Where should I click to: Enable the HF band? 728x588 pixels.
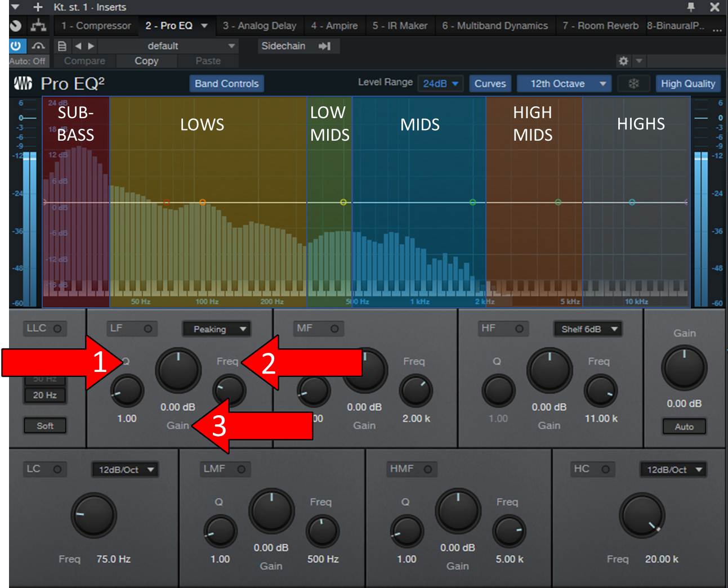[519, 329]
